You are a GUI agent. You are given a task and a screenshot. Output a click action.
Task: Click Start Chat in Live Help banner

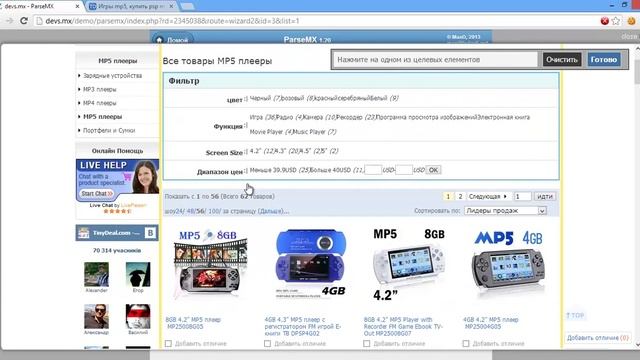point(96,193)
